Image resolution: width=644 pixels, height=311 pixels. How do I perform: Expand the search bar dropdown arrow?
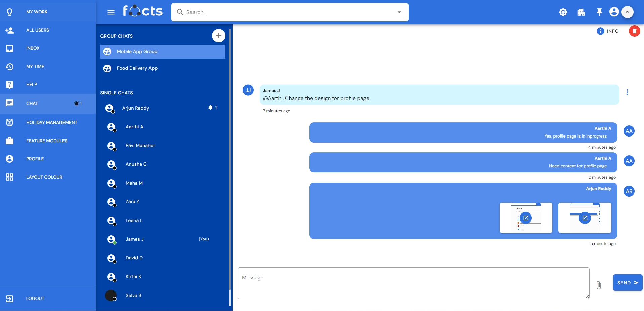pos(399,12)
